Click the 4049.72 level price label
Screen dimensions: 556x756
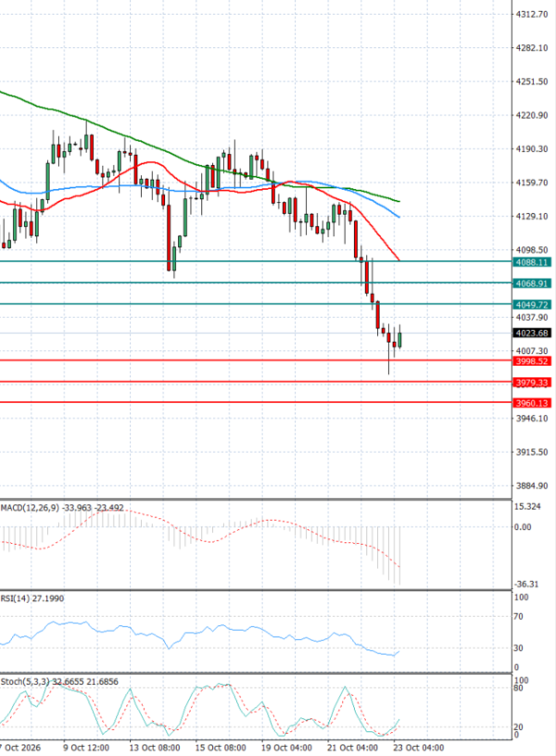532,305
